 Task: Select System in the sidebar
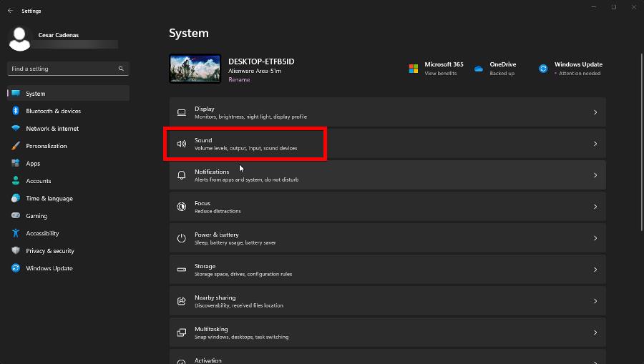click(x=68, y=93)
